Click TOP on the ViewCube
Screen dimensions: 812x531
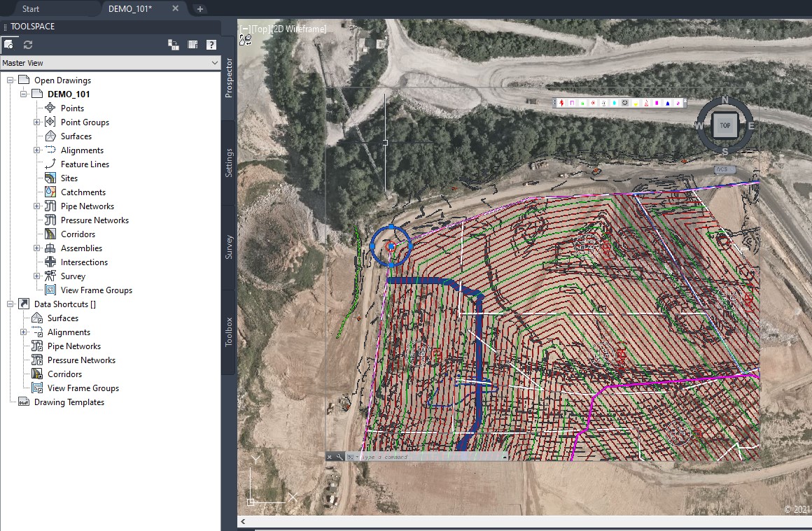click(x=724, y=126)
